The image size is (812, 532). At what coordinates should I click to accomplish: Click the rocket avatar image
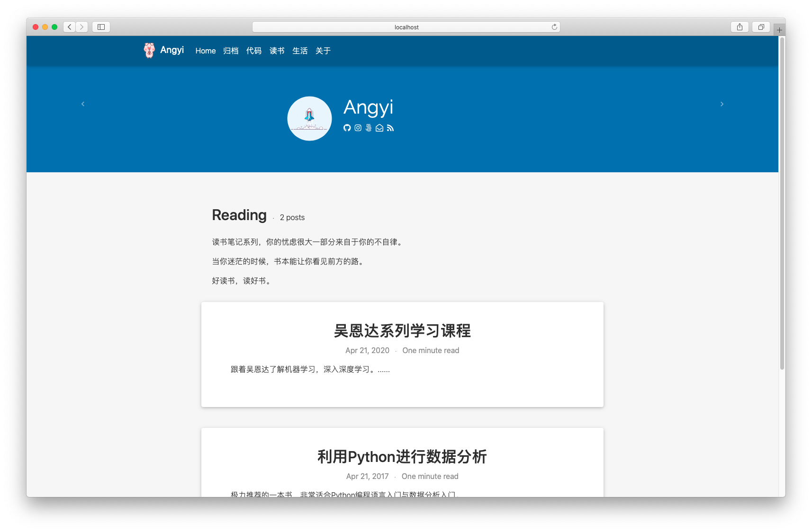pyautogui.click(x=309, y=118)
